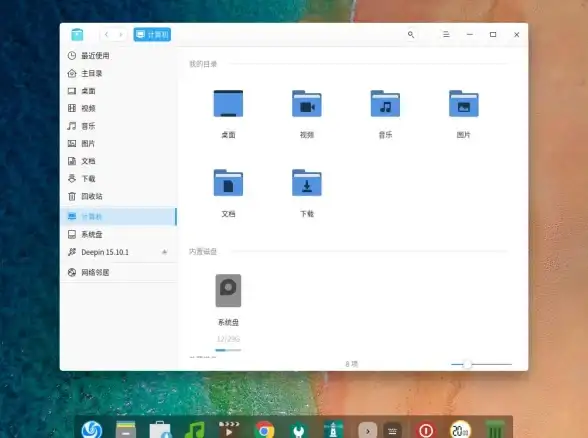Viewport: 588px width, 438px height.
Task: Open the wrench settings tool in dock
Action: point(298,429)
